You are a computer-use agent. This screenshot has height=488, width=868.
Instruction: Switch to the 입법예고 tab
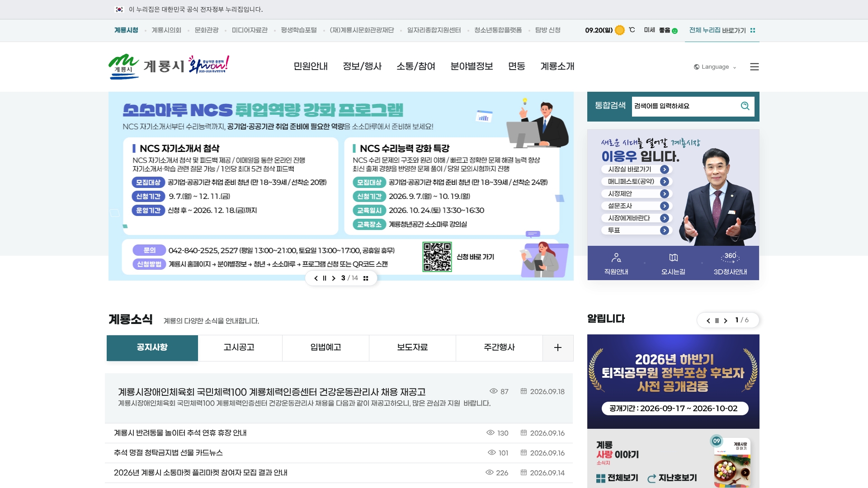326,347
